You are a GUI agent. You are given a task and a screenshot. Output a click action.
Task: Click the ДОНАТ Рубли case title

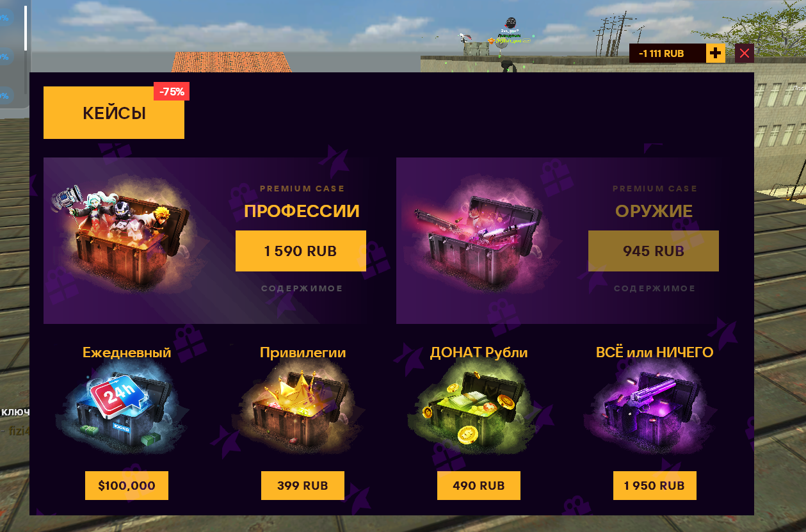pos(479,352)
